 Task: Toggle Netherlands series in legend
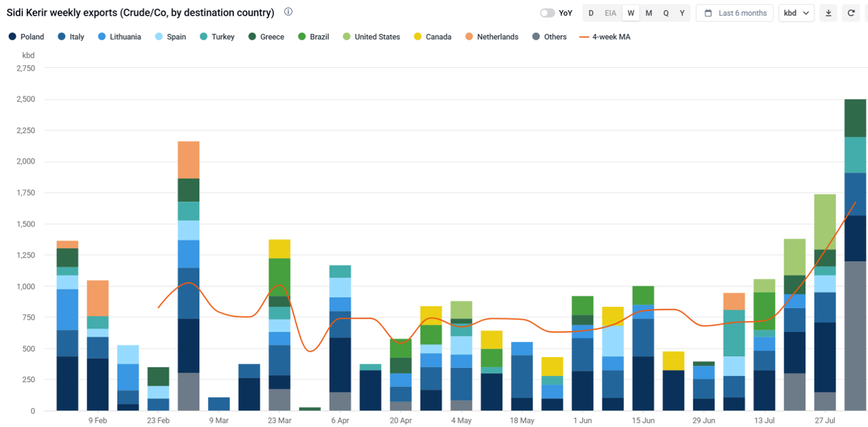click(491, 37)
